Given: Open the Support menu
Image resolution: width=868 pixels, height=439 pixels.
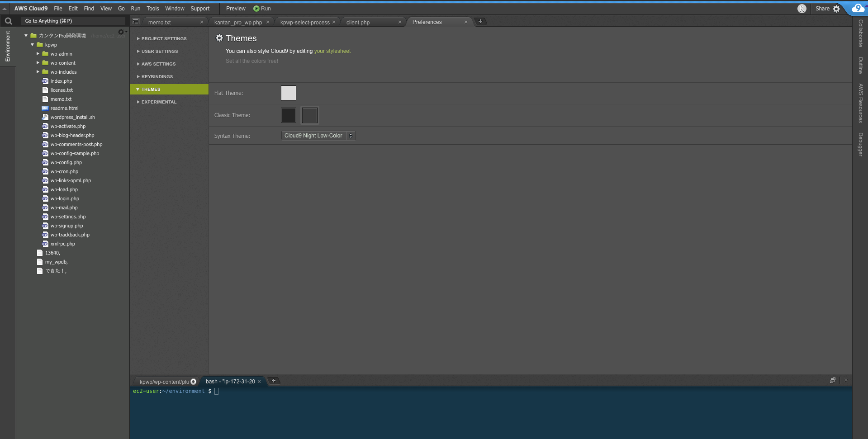Looking at the screenshot, I should pyautogui.click(x=200, y=9).
